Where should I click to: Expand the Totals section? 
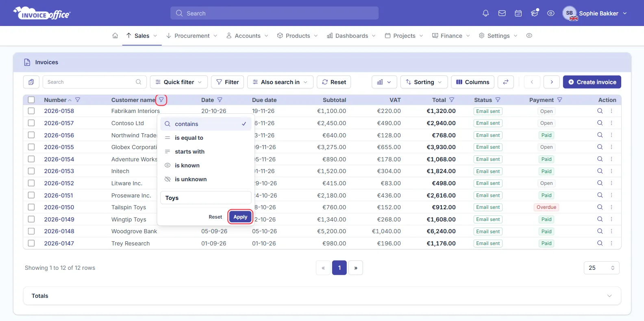pos(322,296)
